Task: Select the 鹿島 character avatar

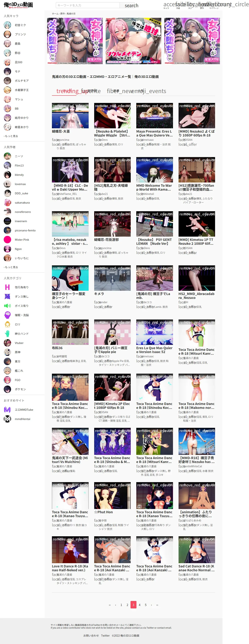Action: tap(7, 44)
